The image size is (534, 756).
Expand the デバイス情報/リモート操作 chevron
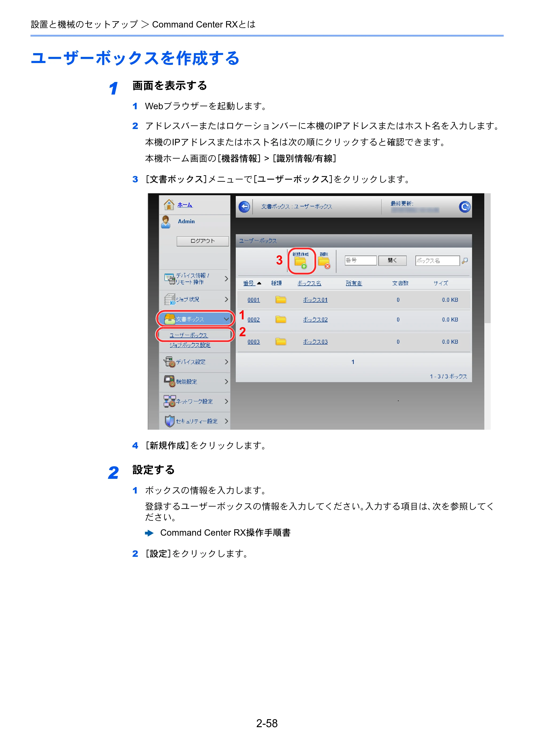click(226, 279)
